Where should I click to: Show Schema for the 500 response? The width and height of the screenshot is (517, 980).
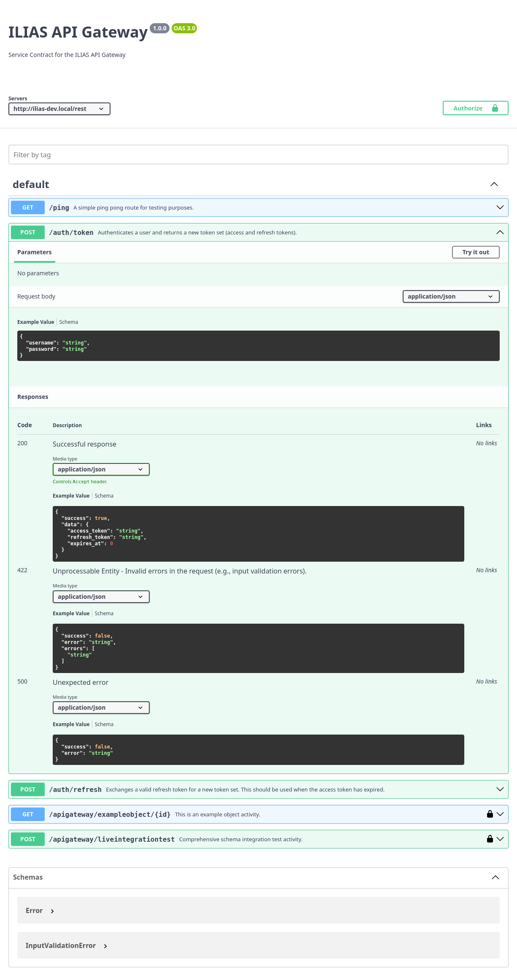pos(104,724)
